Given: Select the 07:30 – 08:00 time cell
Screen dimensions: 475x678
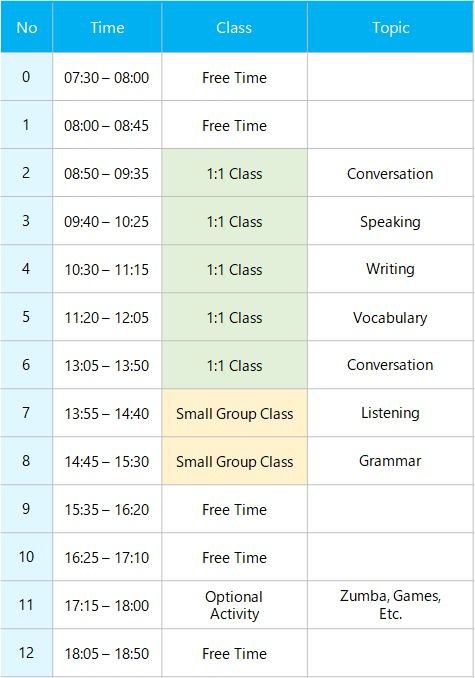Looking at the screenshot, I should 107,77.
